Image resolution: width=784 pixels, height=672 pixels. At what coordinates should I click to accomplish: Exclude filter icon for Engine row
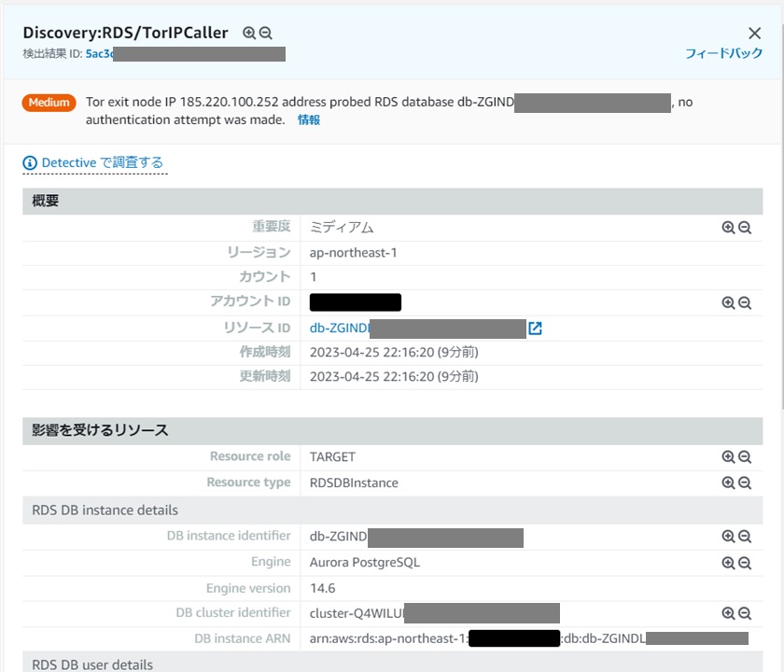745,563
